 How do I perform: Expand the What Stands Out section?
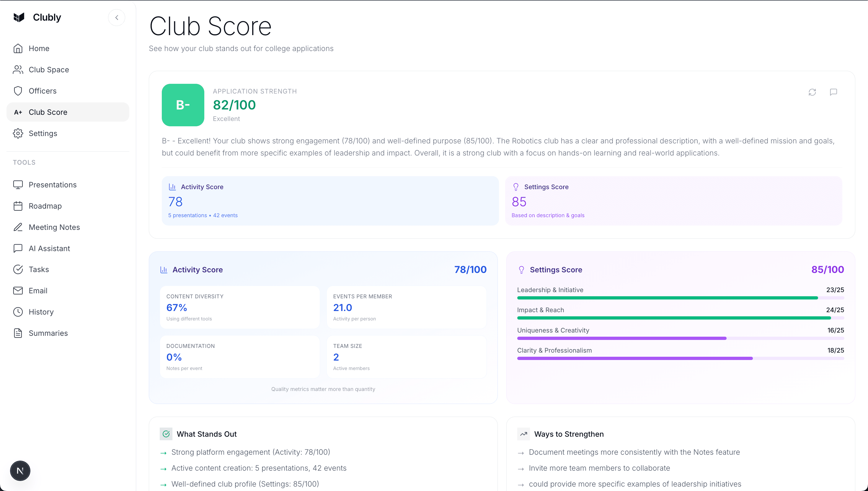point(207,434)
